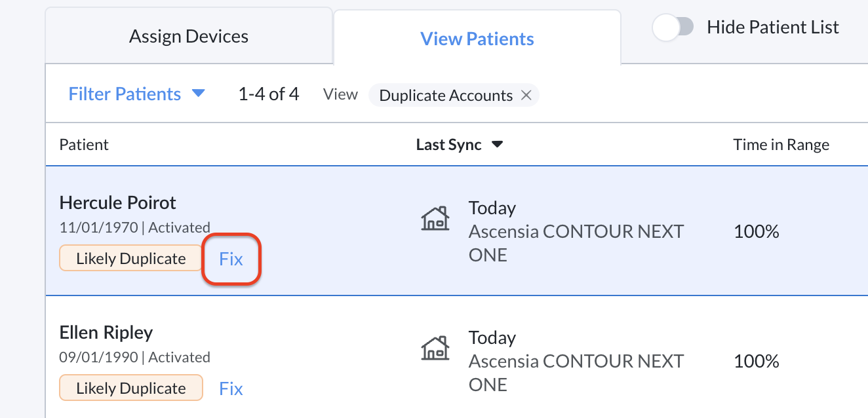Click Fix for Ellen Ripley's duplicate account
Screen dimensions: 868x418
[230, 389]
